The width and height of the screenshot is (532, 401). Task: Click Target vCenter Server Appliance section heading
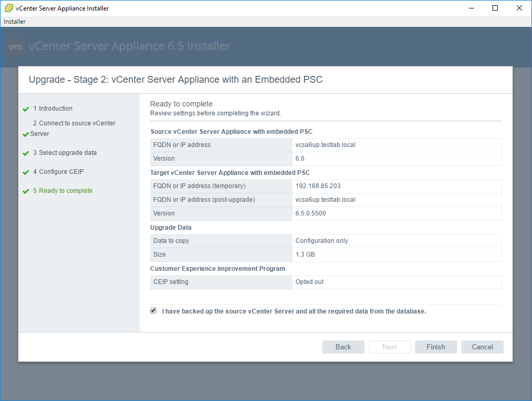click(x=230, y=173)
